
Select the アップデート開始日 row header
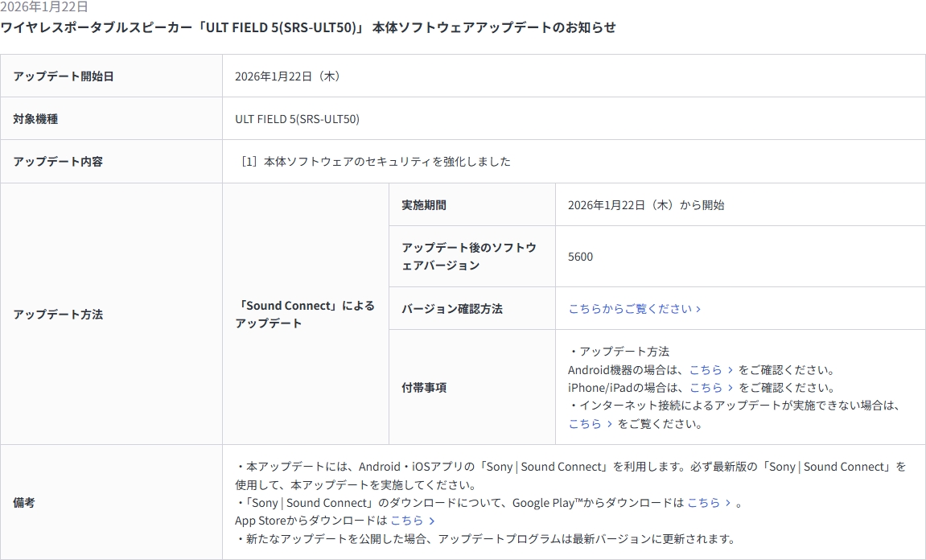pyautogui.click(x=64, y=76)
